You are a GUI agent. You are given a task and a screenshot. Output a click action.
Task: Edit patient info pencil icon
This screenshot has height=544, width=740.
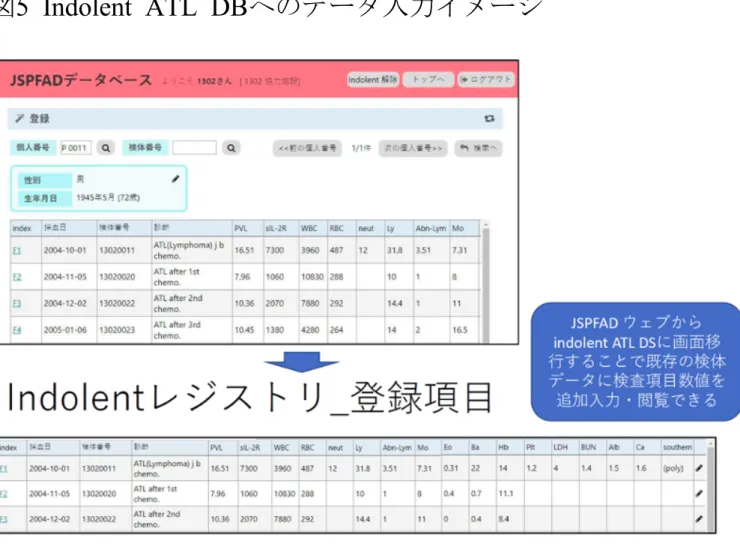176,179
